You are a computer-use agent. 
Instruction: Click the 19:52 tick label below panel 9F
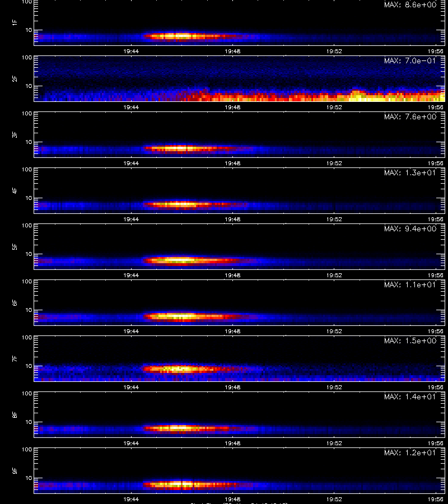click(x=334, y=499)
